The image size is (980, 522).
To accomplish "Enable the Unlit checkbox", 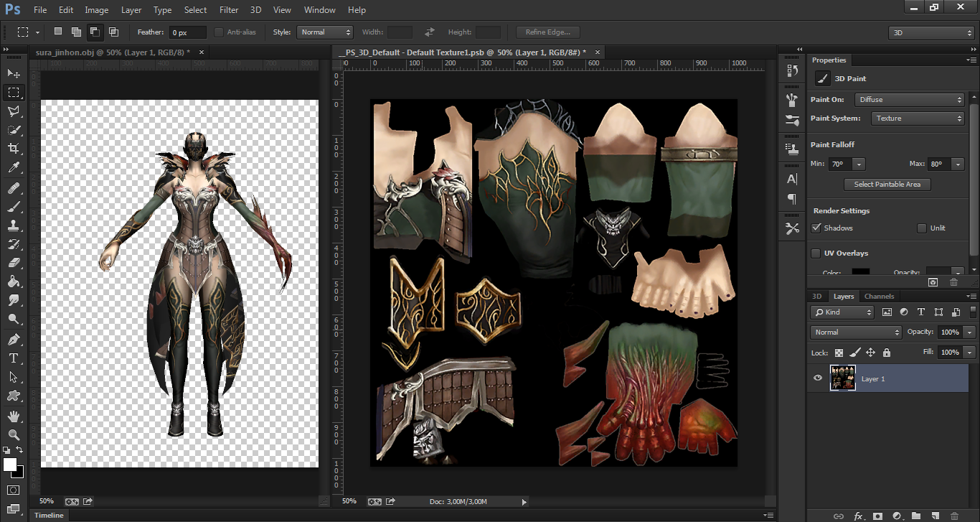I will pos(922,228).
